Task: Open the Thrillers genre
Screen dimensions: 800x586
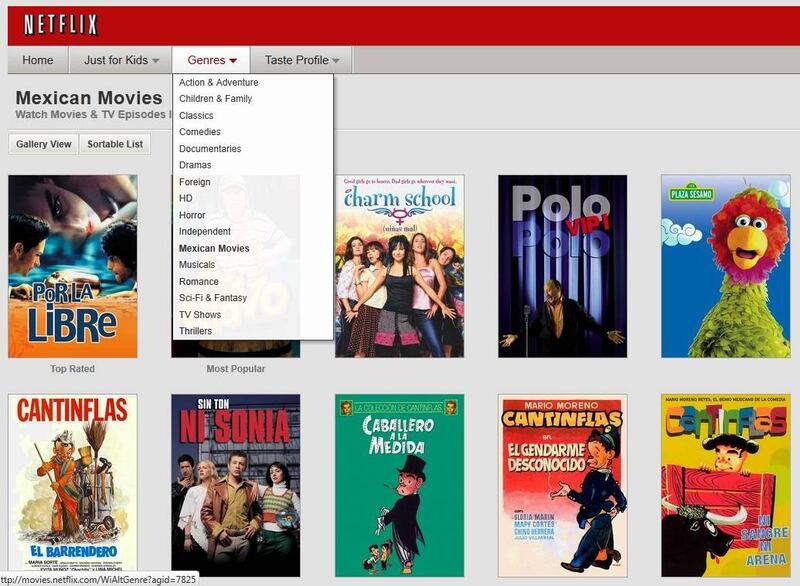Action: coord(195,331)
